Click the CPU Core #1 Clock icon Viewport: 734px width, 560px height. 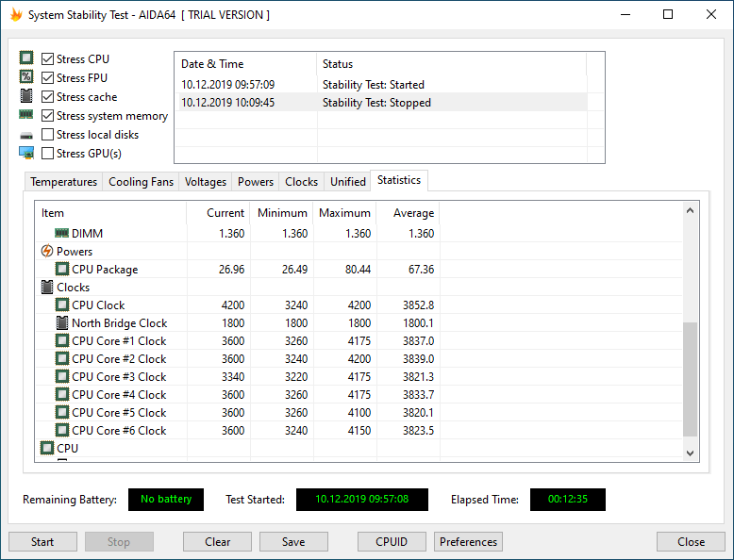[x=61, y=340]
